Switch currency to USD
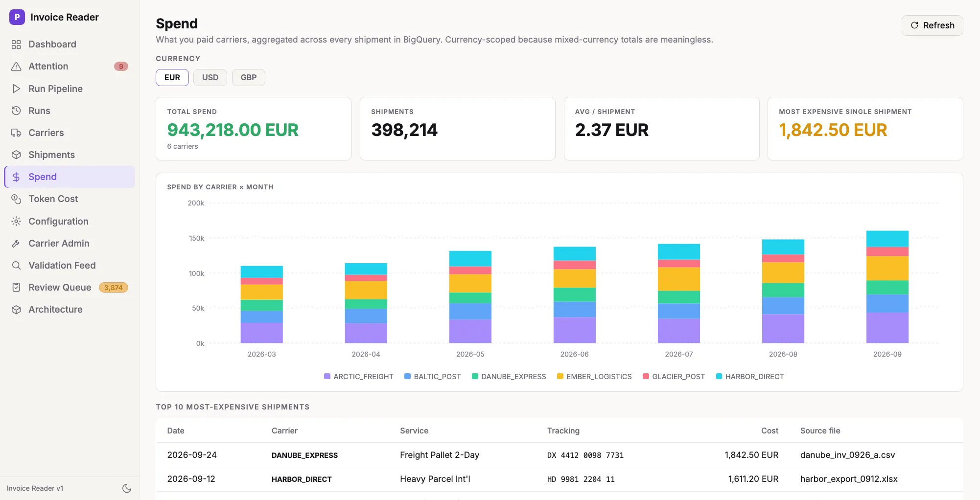980x500 pixels. 210,77
